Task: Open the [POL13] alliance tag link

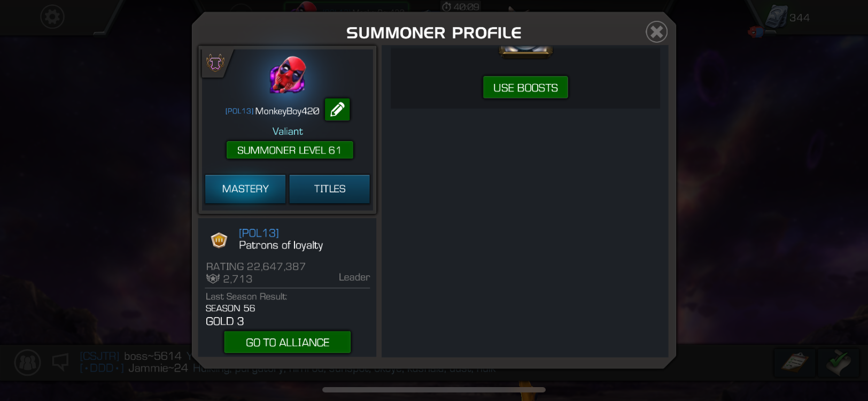Action: coord(259,233)
